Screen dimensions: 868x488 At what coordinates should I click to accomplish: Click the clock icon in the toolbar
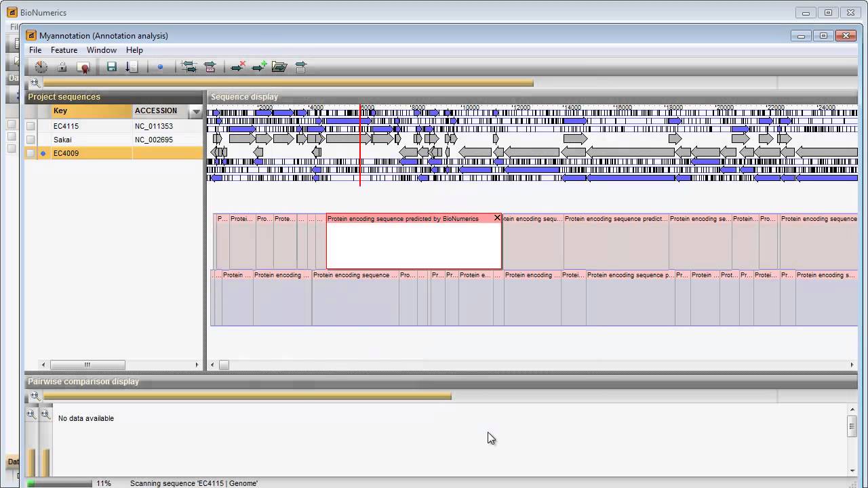click(x=41, y=67)
